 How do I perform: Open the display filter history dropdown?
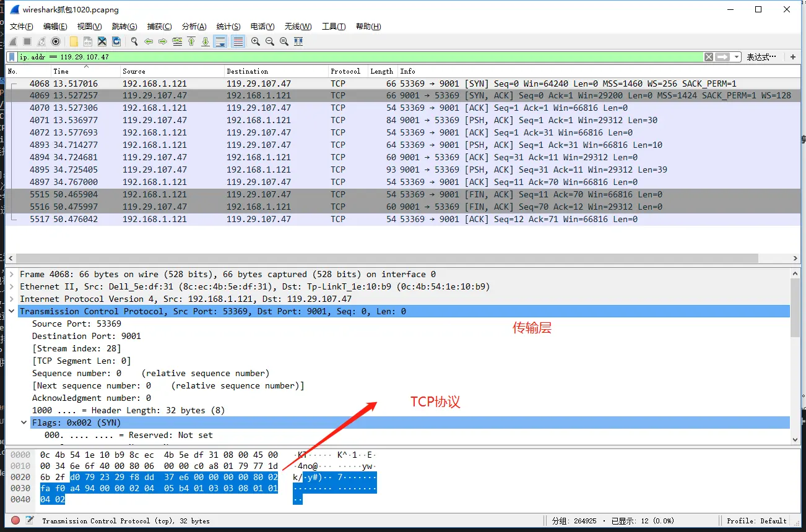[x=737, y=57]
